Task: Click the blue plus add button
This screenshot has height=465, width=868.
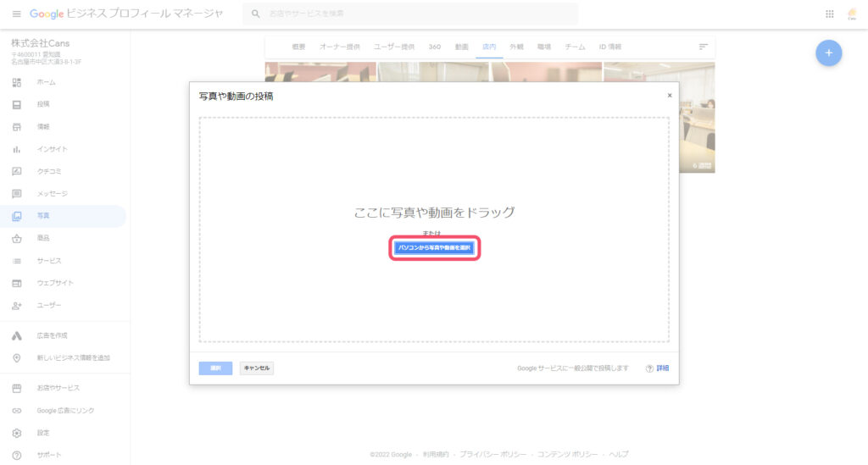Action: [828, 53]
